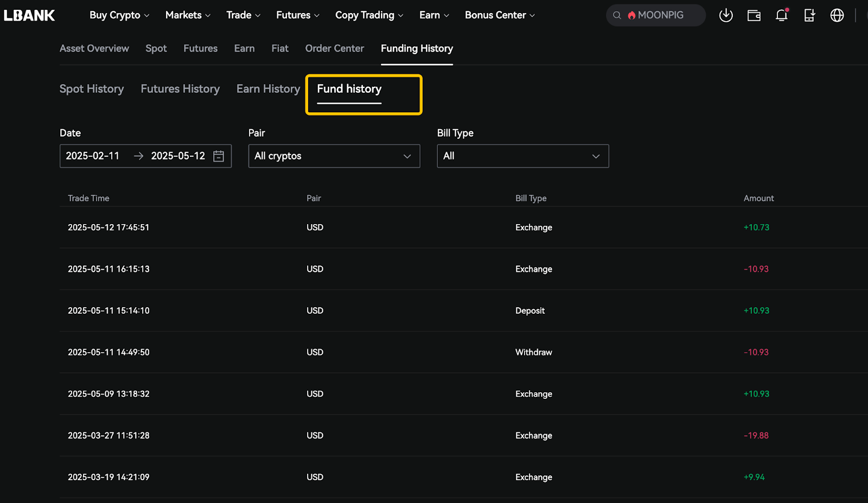868x503 pixels.
Task: Expand the Buy Crypto menu
Action: point(119,15)
